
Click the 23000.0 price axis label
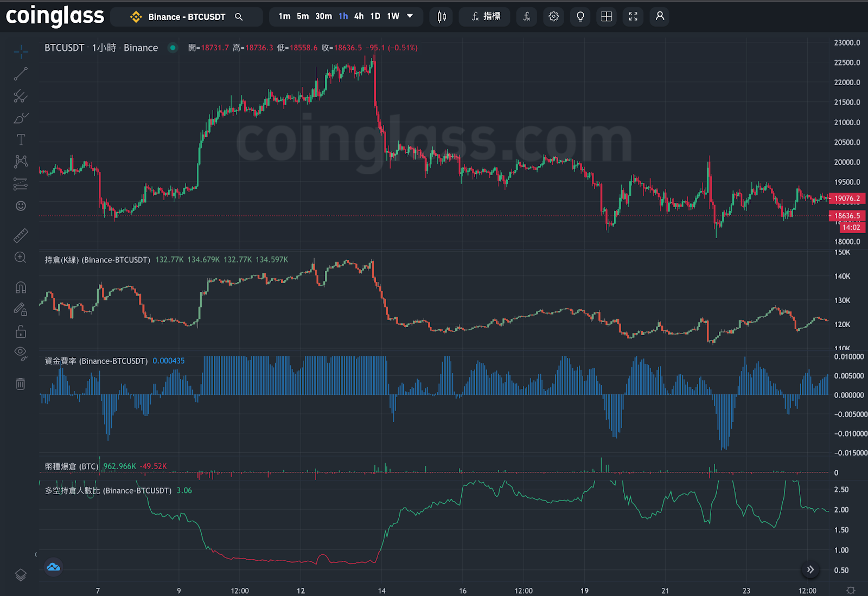point(847,43)
